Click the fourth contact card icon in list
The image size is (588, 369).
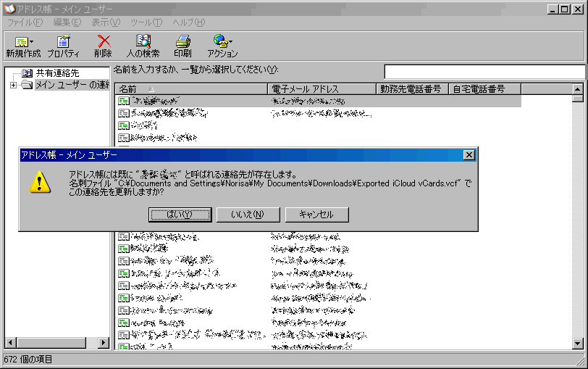(x=123, y=138)
